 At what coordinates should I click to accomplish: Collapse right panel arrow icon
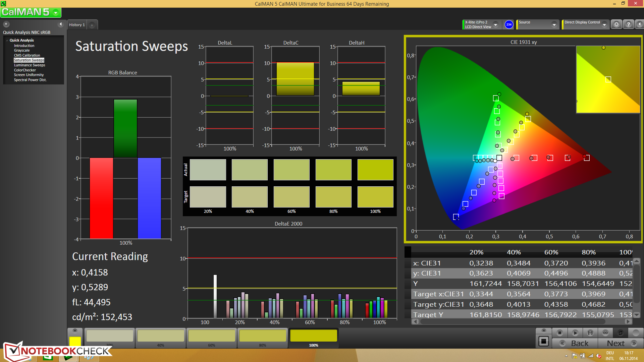[x=640, y=24]
